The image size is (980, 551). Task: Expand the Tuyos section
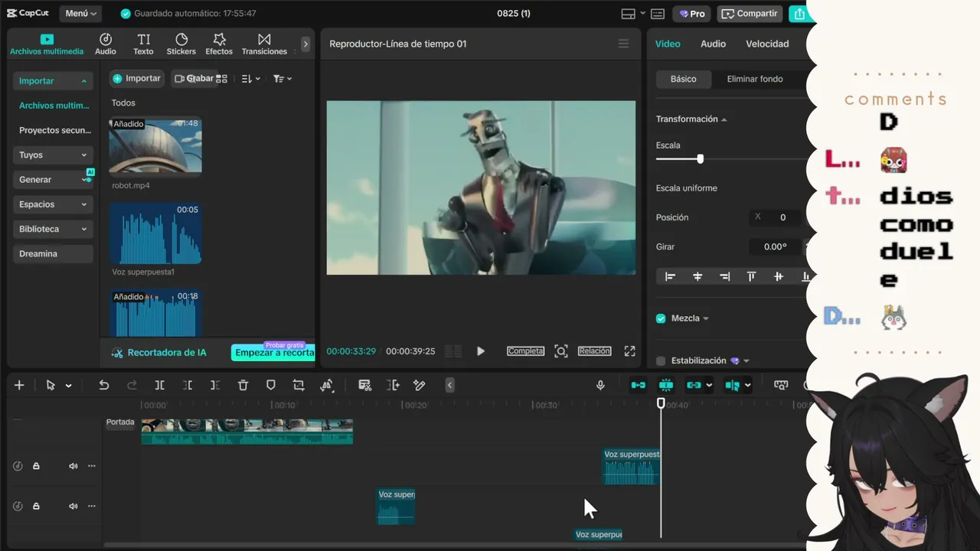(53, 155)
